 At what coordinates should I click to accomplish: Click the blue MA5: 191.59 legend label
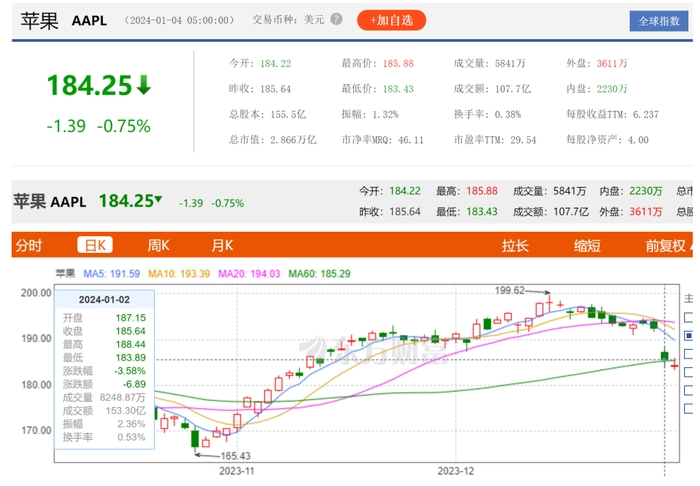[x=110, y=273]
